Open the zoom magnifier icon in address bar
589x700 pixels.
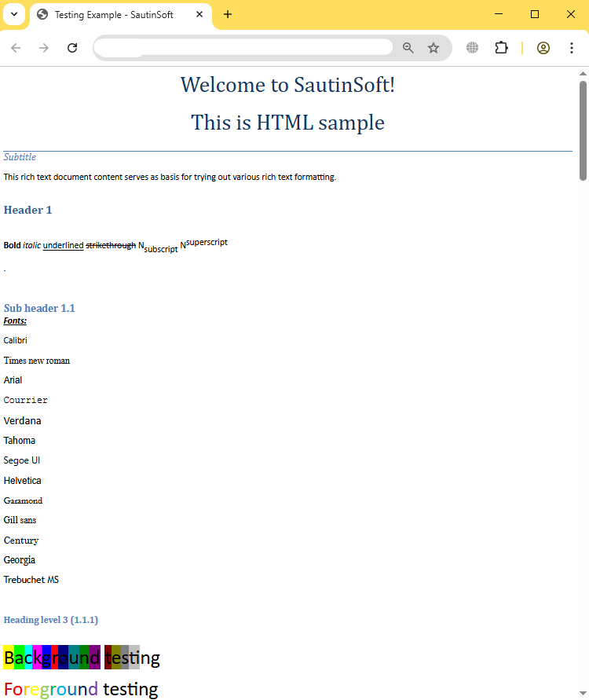coord(408,48)
